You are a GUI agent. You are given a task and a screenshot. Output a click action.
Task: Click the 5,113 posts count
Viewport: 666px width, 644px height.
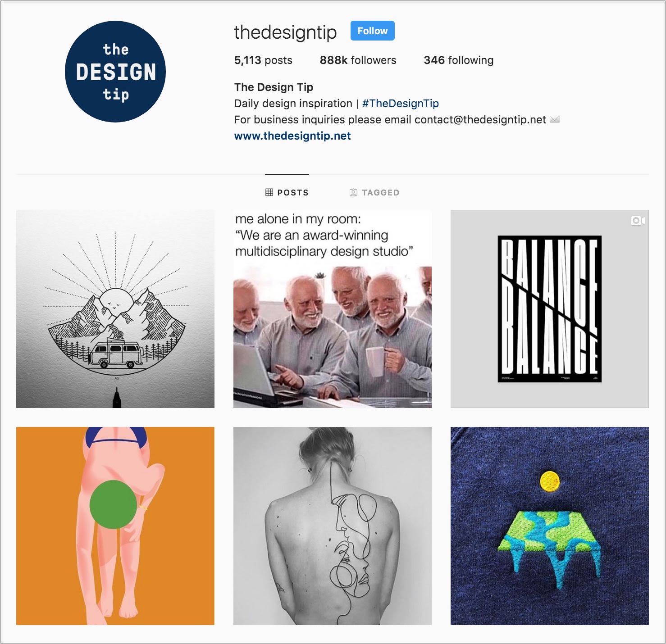point(263,60)
